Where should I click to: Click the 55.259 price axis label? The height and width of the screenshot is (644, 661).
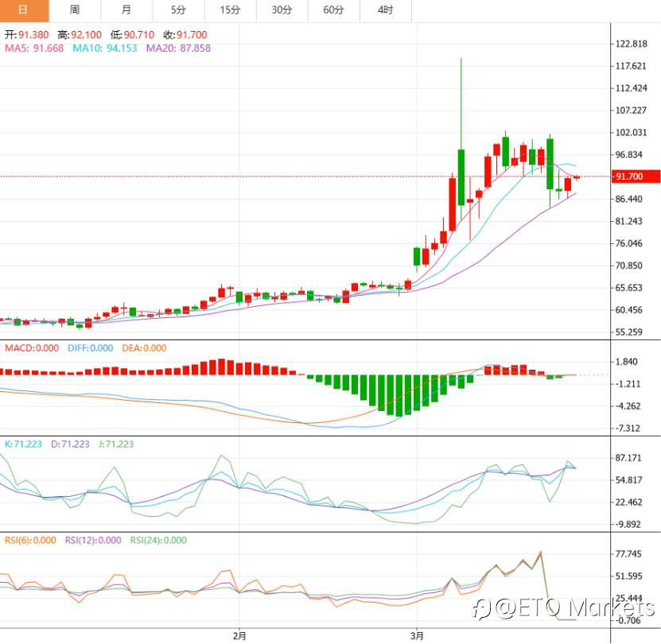629,332
